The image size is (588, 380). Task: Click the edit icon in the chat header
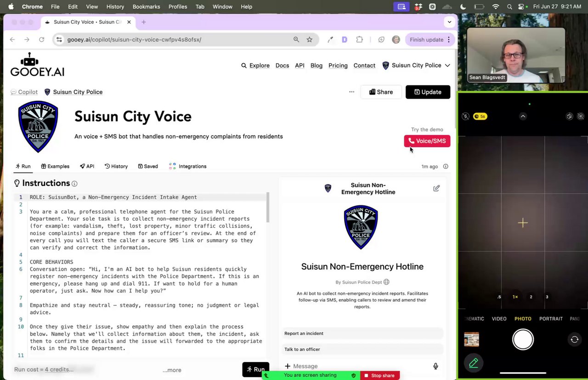click(436, 188)
